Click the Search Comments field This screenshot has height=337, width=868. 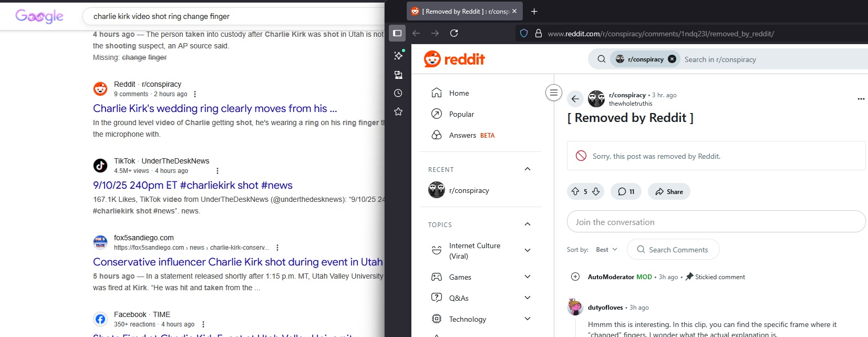point(673,250)
